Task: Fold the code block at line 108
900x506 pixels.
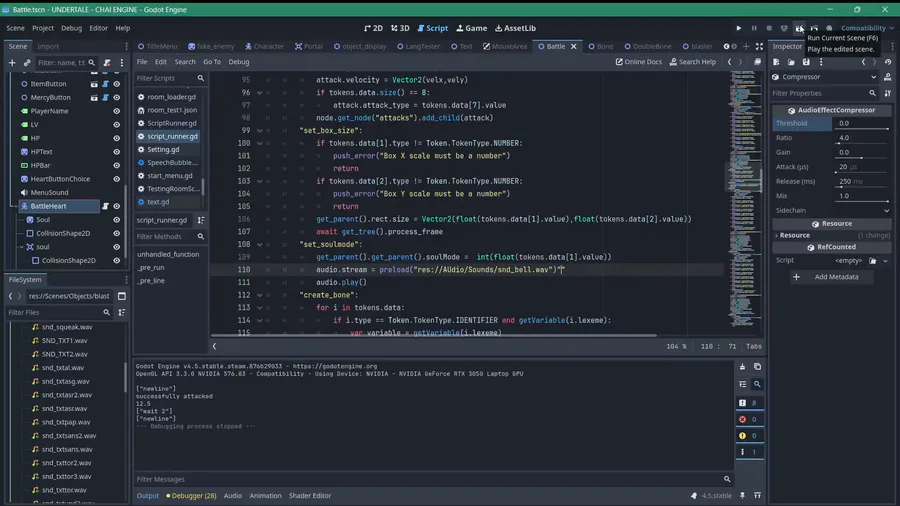Action: pos(259,244)
